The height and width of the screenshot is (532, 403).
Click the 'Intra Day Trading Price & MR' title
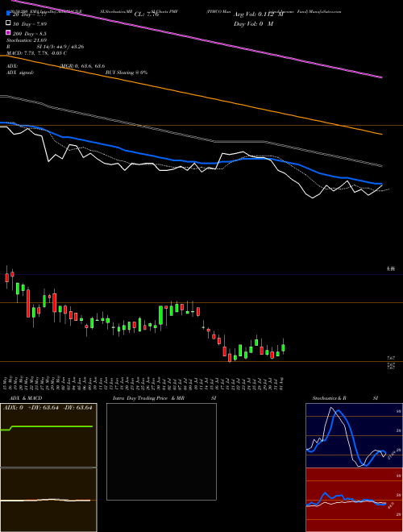[x=148, y=398]
